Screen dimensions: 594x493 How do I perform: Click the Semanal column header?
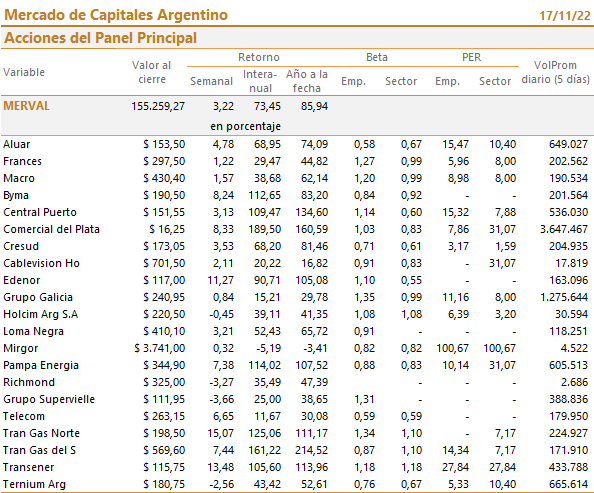point(211,81)
